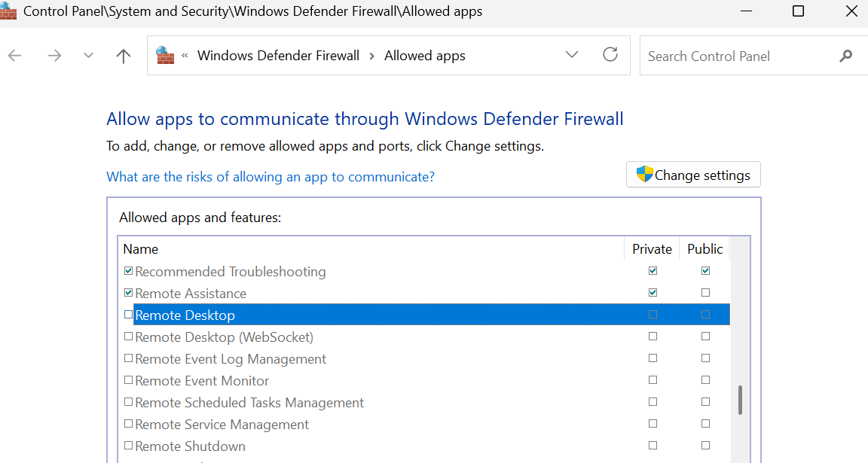Viewport: 868px width, 463px height.
Task: Refresh the Allowed apps page
Action: 610,54
